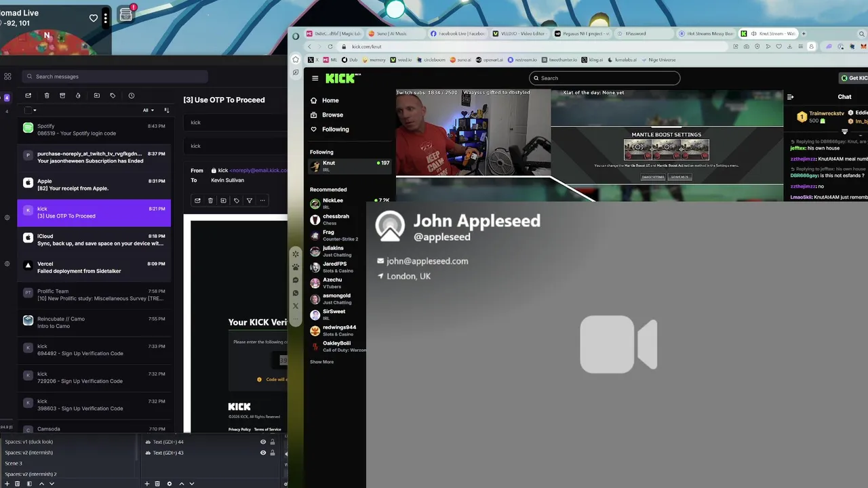Open iCloud sync back up email

[94, 240]
